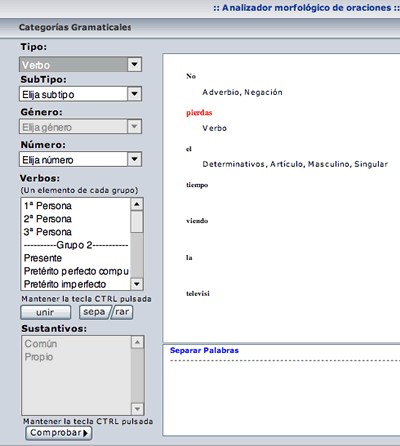Open the Tipo dropdown showing Verbo
Viewport: 400px width, 446px height.
coord(80,64)
